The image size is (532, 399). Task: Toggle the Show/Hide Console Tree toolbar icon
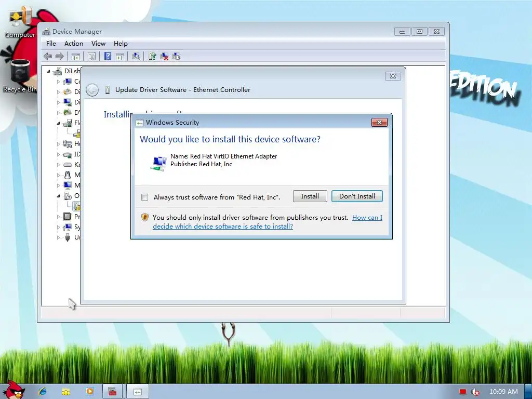(x=76, y=56)
